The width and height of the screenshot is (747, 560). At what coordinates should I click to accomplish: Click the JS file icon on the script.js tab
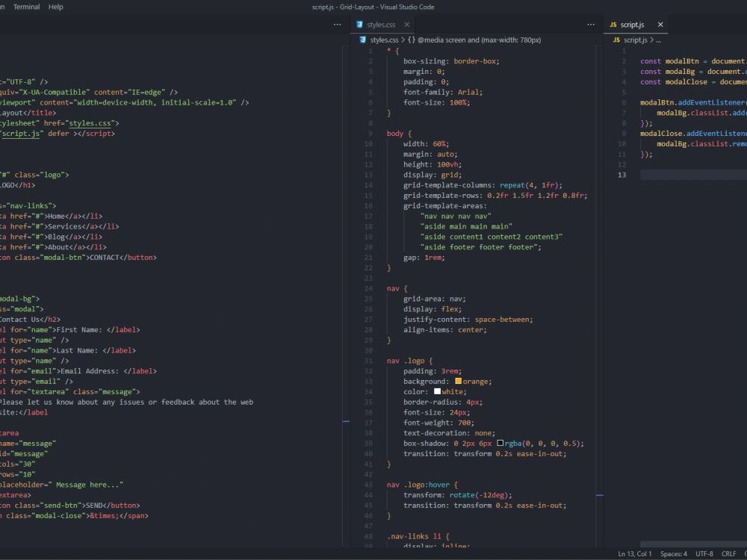613,25
